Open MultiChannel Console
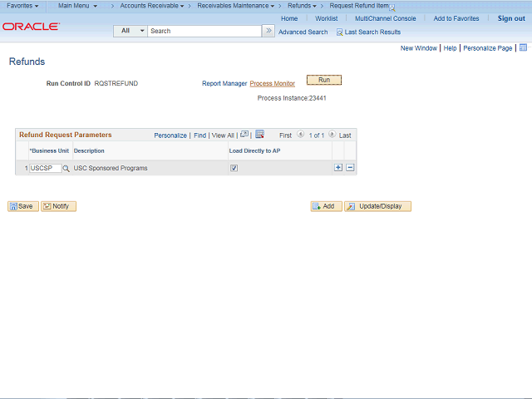 click(386, 18)
